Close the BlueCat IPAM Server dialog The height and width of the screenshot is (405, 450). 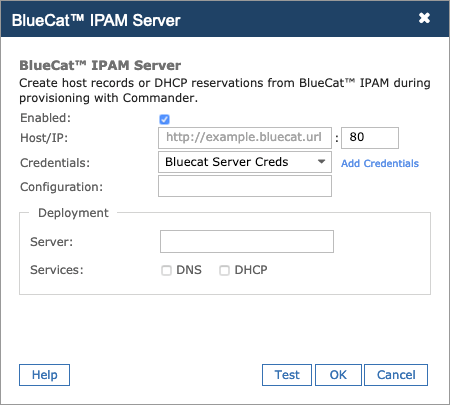click(x=424, y=18)
